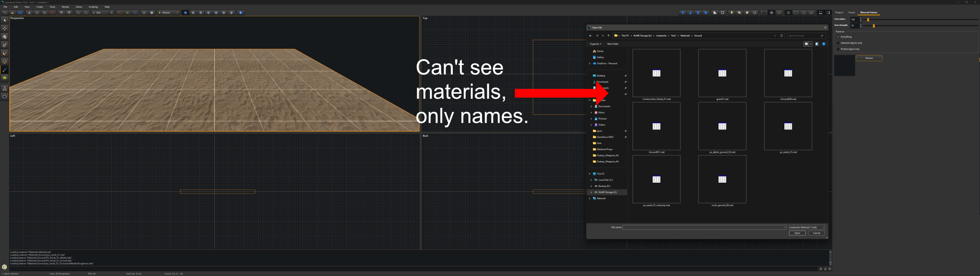Screen dimensions: 980x276
Task: Open the Leadwerks Material file type dropdown
Action: pos(807,227)
